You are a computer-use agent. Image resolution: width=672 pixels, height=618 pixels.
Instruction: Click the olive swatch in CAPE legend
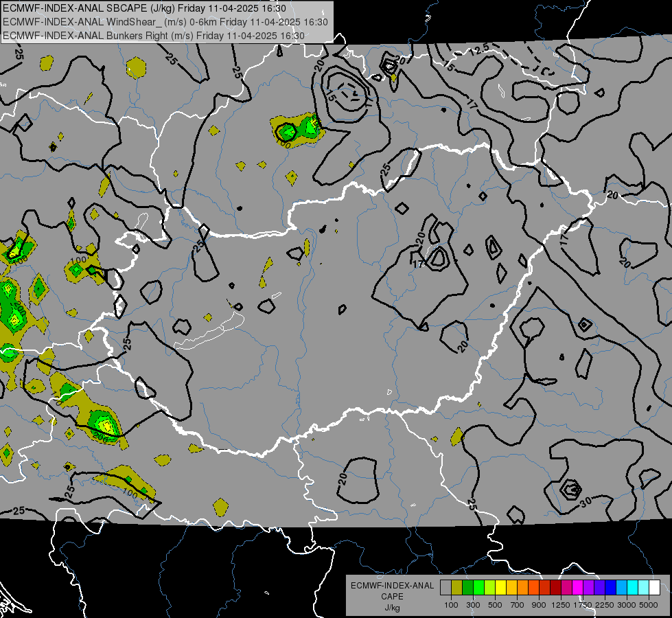point(457,587)
